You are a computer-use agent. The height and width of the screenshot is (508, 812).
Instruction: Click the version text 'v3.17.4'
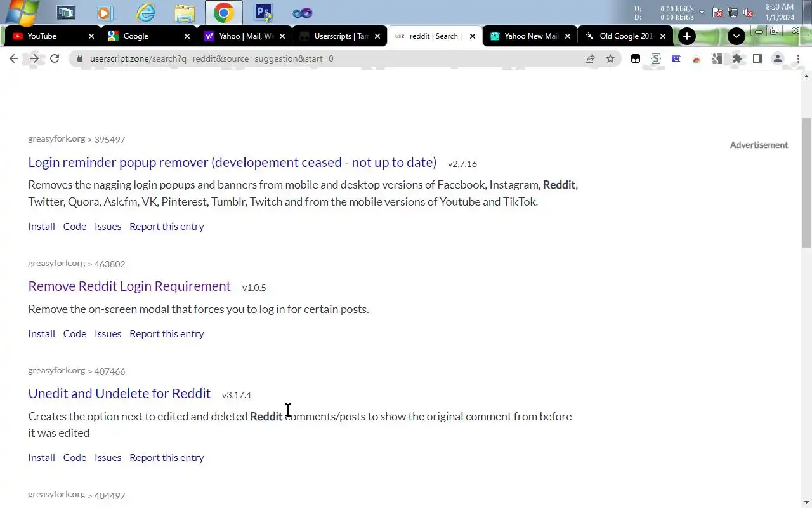click(x=237, y=394)
